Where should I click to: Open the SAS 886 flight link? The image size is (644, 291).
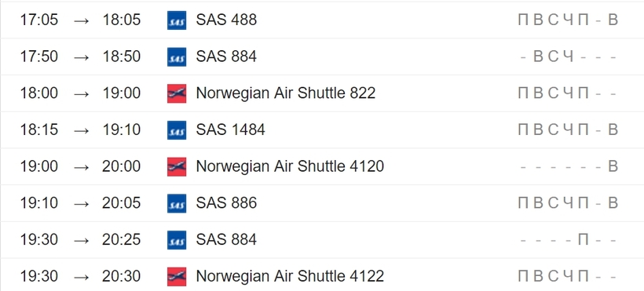point(226,202)
